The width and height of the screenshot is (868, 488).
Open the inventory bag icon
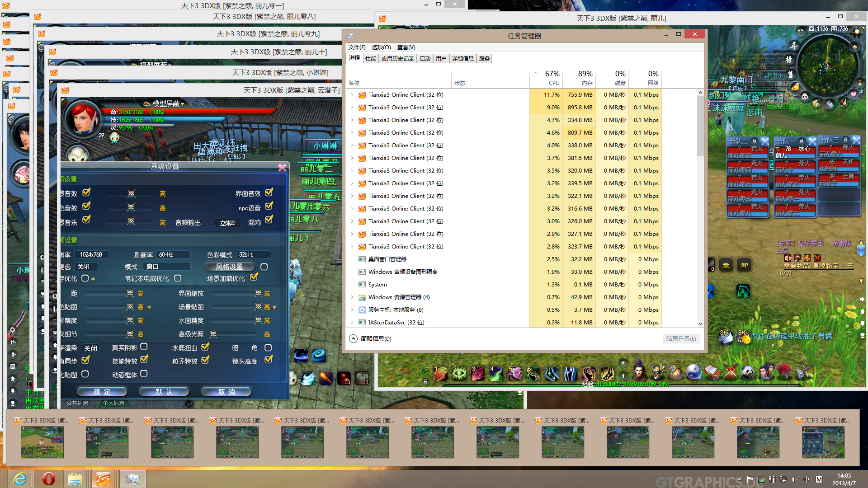pos(675,372)
